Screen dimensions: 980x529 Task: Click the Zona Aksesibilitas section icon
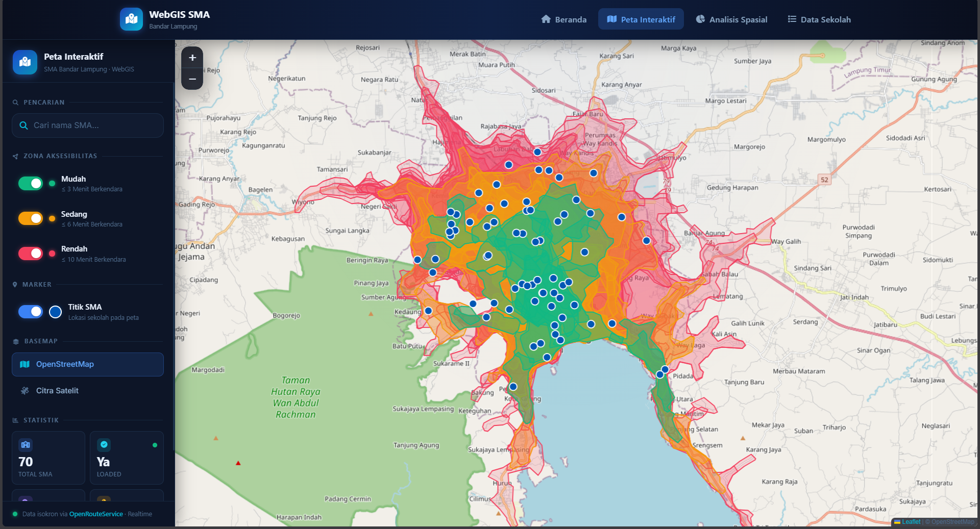[x=15, y=156]
